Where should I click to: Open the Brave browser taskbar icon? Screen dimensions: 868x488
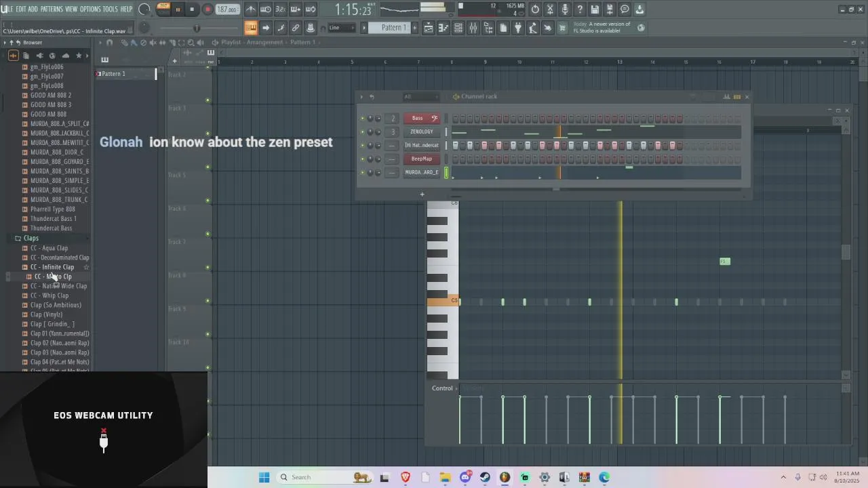[406, 477]
